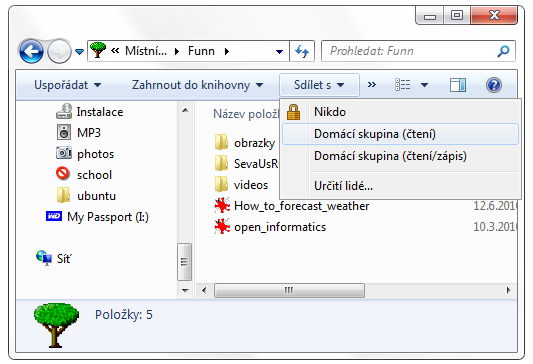533x364 pixels.
Task: Click the magnifier search icon
Action: pos(503,51)
